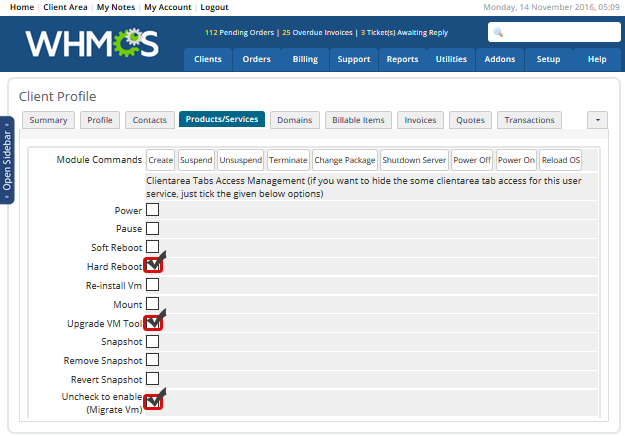Screen dimensions: 625x436
Task: Open the Clients navigation menu
Action: tap(208, 59)
